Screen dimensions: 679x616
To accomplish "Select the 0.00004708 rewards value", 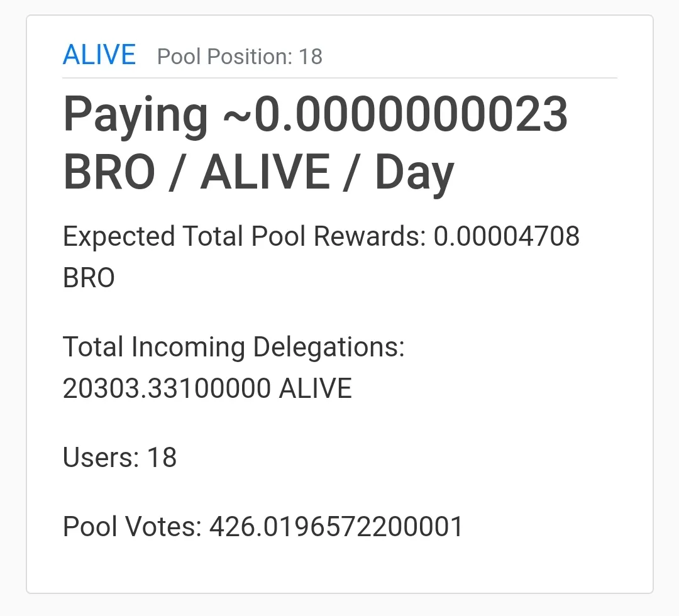I will tap(507, 237).
